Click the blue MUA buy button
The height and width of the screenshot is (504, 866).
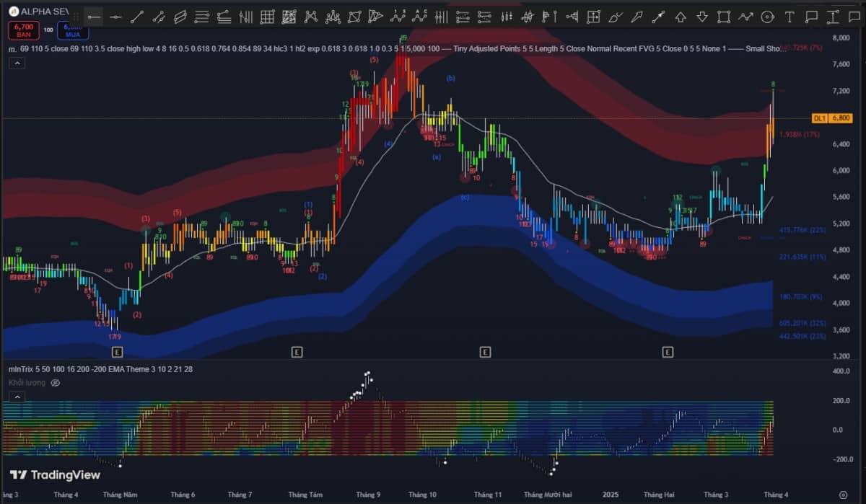73,30
